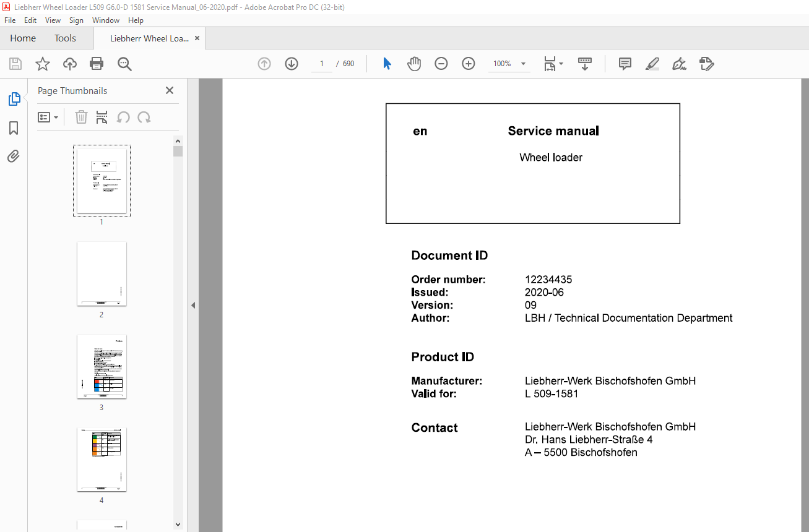
Task: Open the Edit menu
Action: pyautogui.click(x=30, y=20)
